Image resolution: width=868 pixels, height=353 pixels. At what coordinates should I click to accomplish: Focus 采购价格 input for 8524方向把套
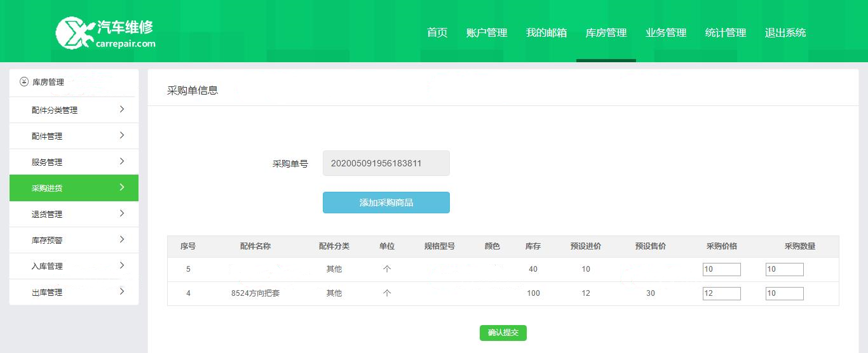721,293
